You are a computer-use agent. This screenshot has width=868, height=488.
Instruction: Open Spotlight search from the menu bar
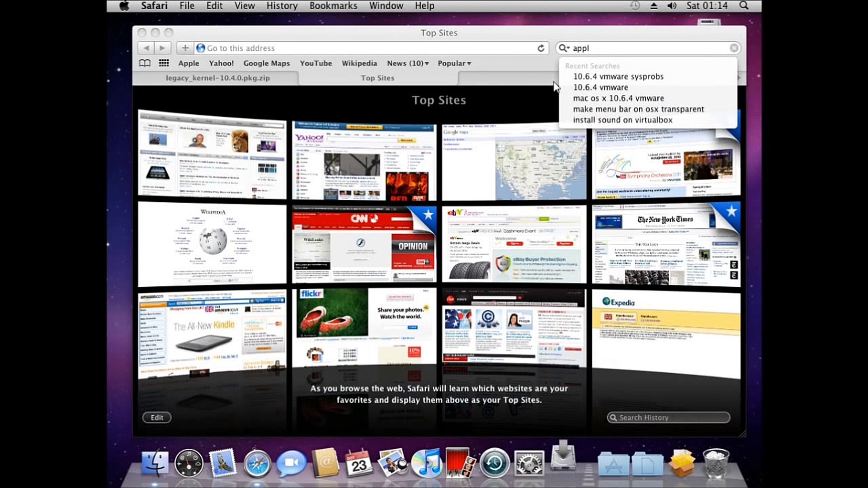pyautogui.click(x=744, y=6)
